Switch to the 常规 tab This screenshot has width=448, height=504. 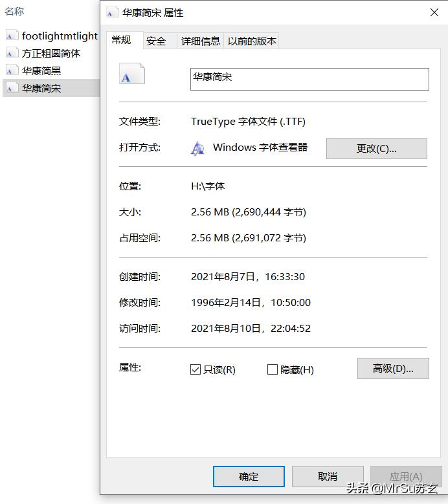pyautogui.click(x=124, y=40)
